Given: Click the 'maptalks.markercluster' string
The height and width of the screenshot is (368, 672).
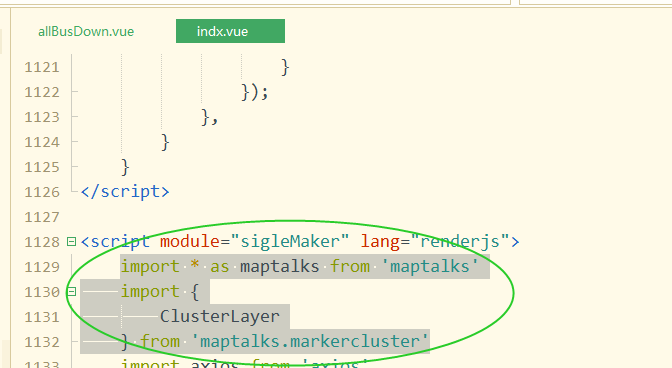Looking at the screenshot, I should click(x=310, y=341).
